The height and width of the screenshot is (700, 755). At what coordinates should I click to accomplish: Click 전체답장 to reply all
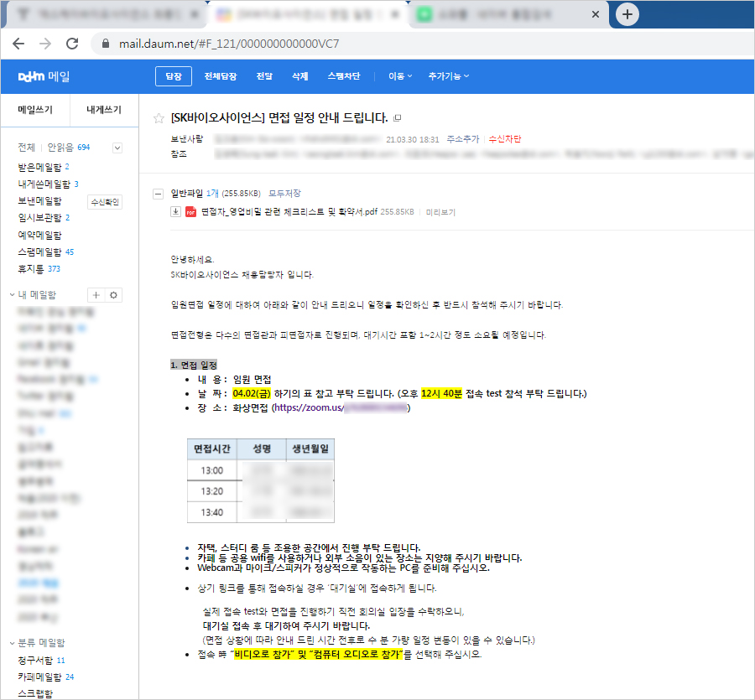coord(220,76)
